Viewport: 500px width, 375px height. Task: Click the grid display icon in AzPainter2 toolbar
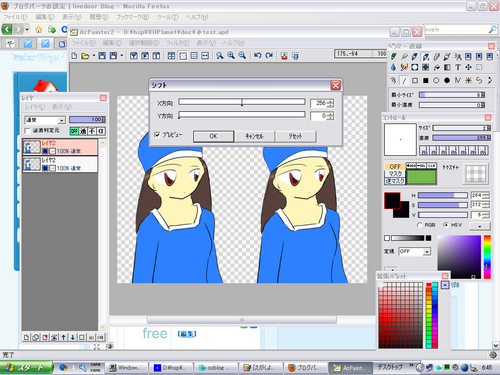194,56
